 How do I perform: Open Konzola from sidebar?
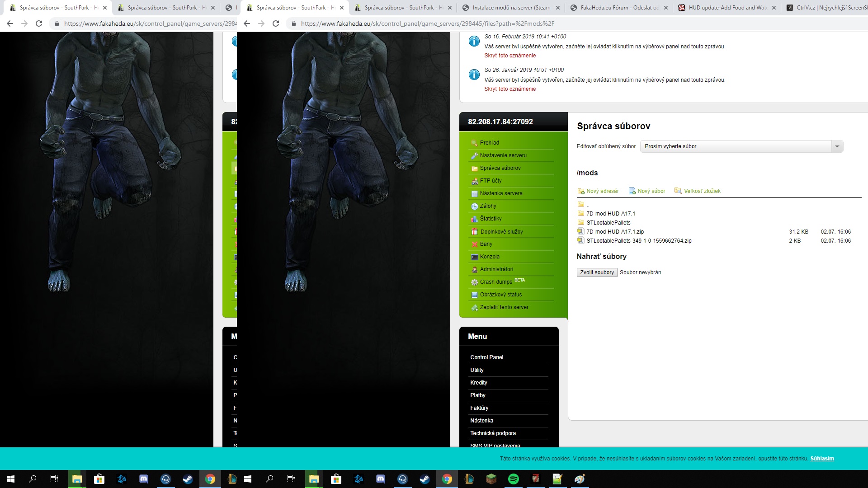[490, 257]
